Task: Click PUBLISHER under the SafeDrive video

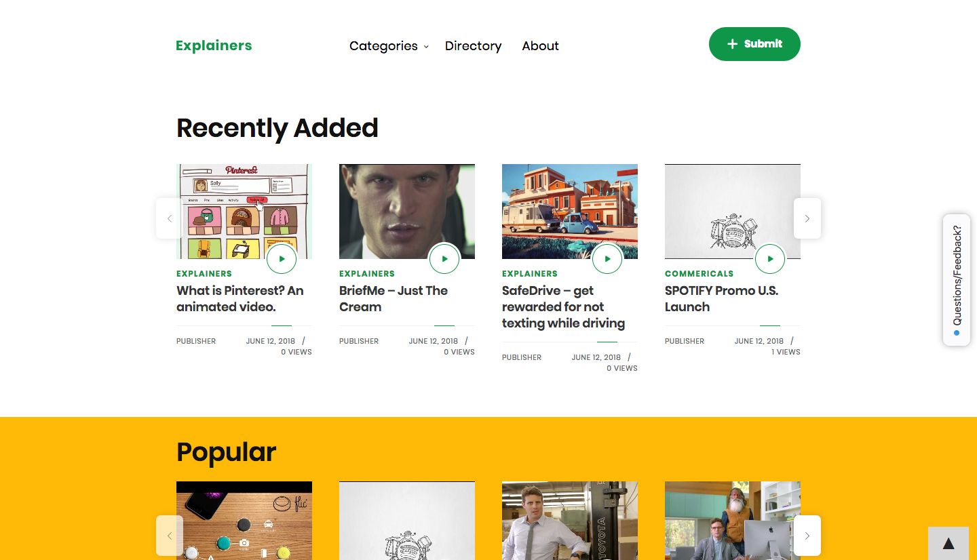Action: pyautogui.click(x=522, y=357)
